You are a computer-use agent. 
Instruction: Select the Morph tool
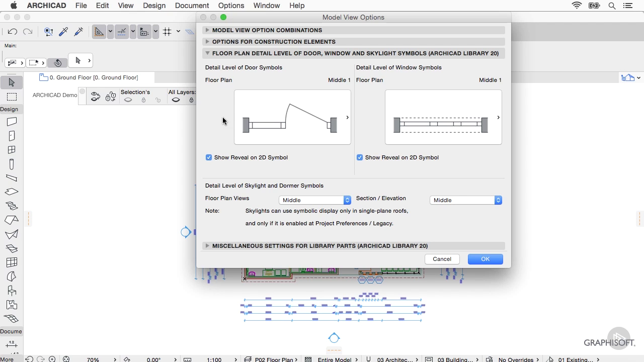tap(12, 277)
